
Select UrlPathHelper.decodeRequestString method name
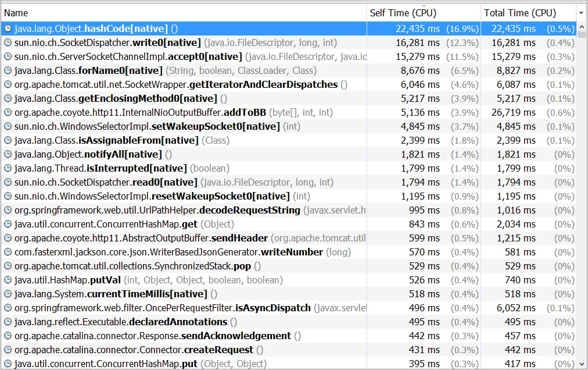point(157,211)
